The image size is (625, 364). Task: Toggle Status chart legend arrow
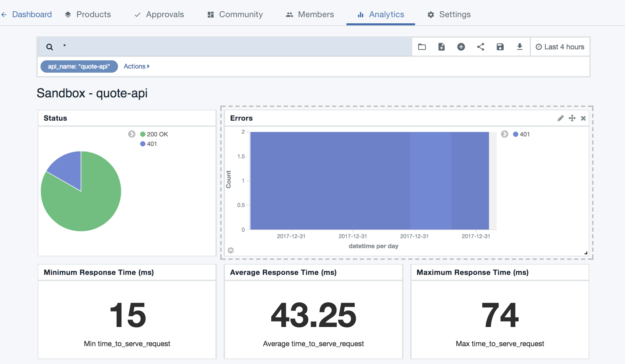click(x=132, y=134)
